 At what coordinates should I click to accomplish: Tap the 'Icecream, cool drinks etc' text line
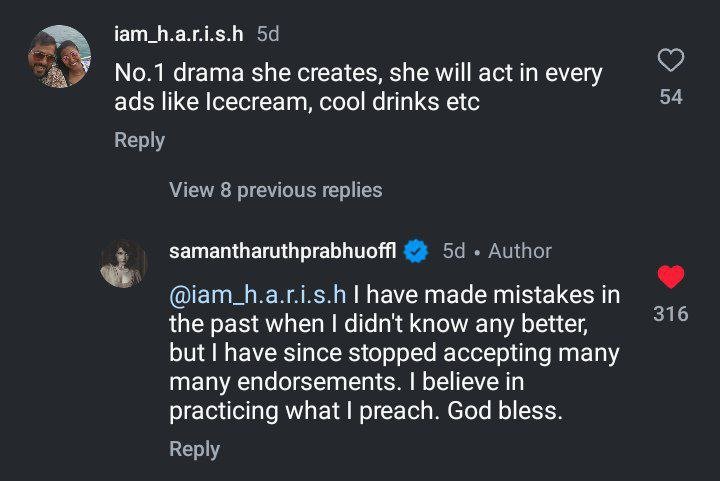tap(297, 103)
